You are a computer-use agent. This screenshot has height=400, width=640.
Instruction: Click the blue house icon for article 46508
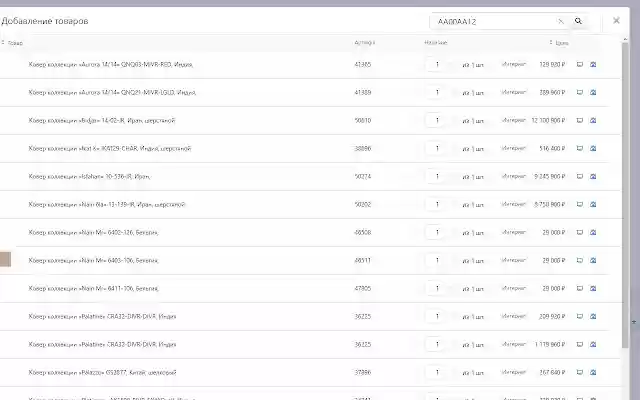593,232
